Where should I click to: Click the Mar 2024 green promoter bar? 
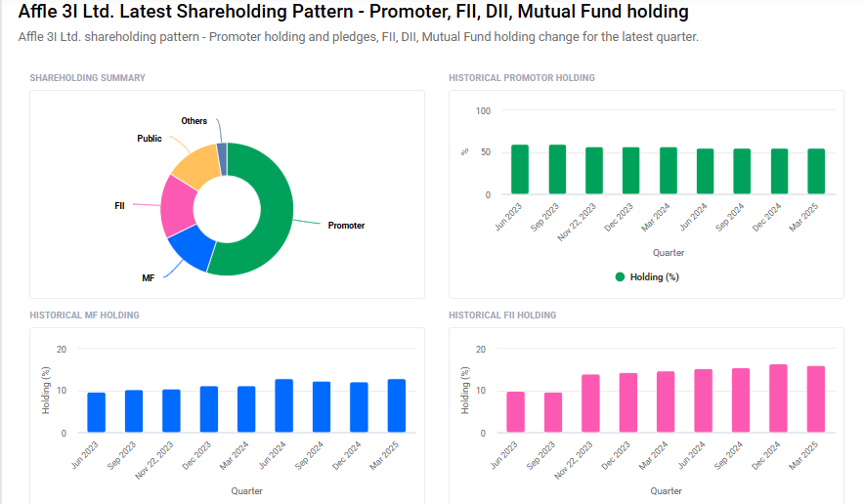669,170
